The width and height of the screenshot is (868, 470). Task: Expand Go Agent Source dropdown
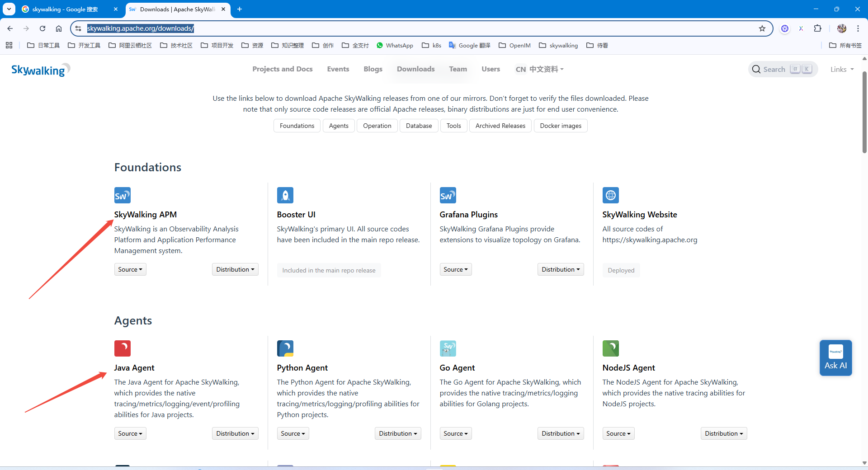(x=456, y=433)
